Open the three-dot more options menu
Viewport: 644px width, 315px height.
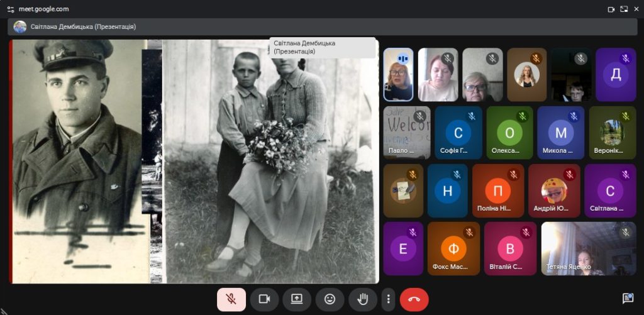tap(389, 299)
